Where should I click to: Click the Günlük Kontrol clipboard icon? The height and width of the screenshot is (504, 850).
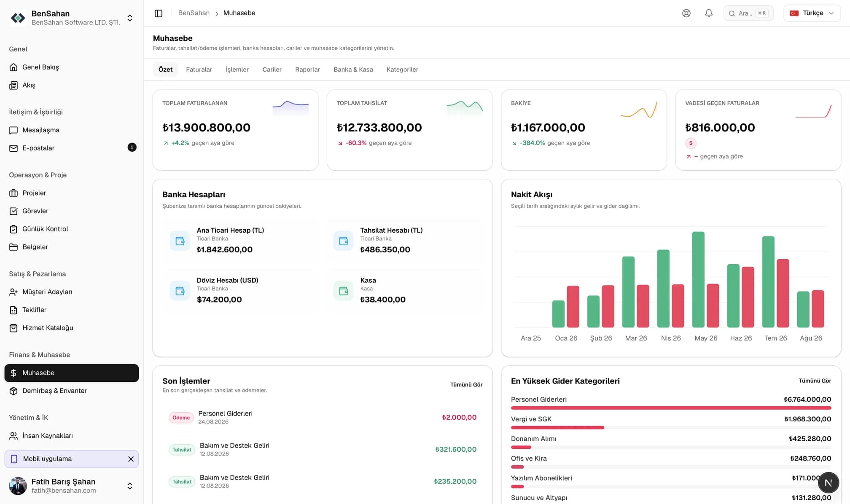coord(13,229)
